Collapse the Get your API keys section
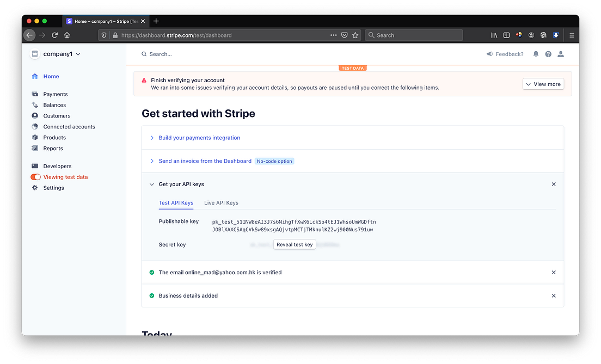 point(151,184)
